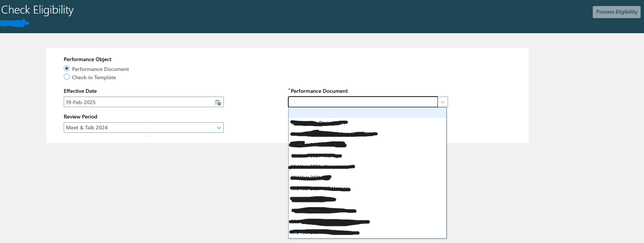
Task: Open the Effective Date calendar picker icon
Action: (x=218, y=102)
